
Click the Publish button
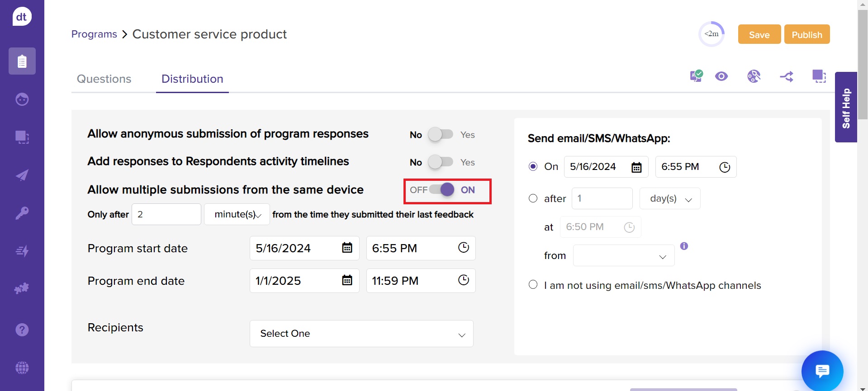806,34
